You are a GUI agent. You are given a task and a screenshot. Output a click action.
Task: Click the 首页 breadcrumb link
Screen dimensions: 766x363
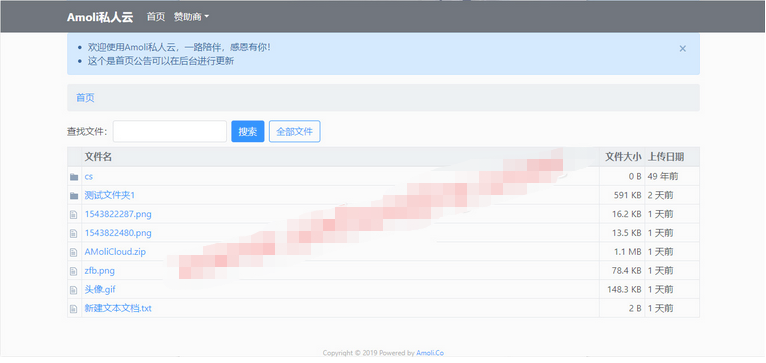[x=85, y=98]
